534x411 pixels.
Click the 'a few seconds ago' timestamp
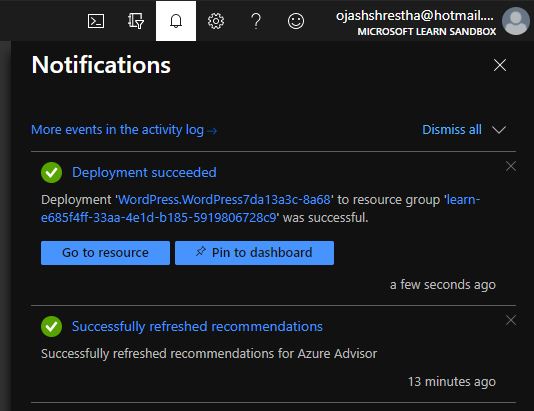(443, 285)
